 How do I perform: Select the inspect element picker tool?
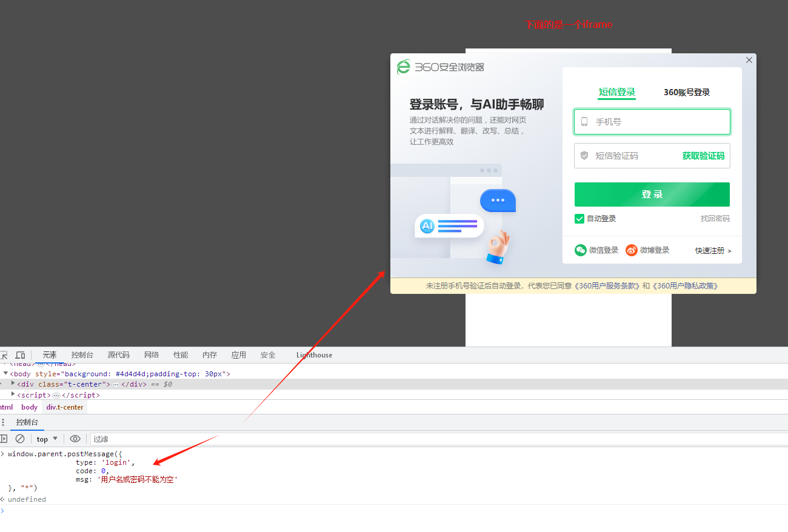(4, 355)
